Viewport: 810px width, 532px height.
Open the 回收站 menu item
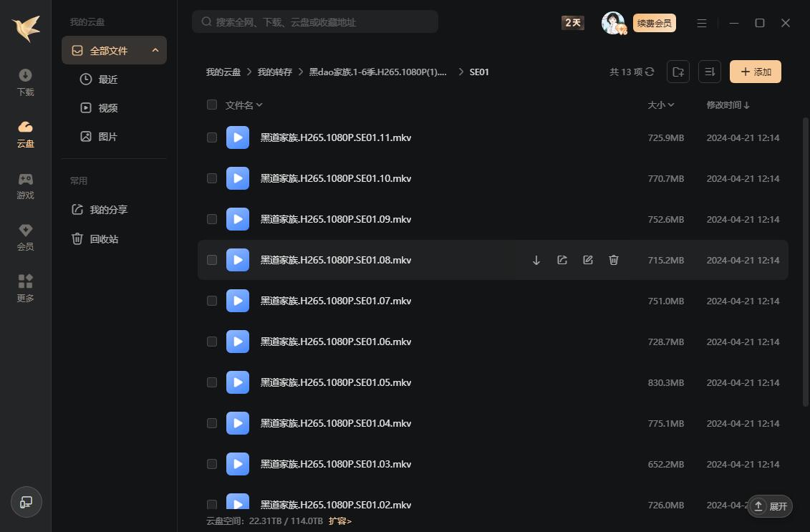point(104,239)
